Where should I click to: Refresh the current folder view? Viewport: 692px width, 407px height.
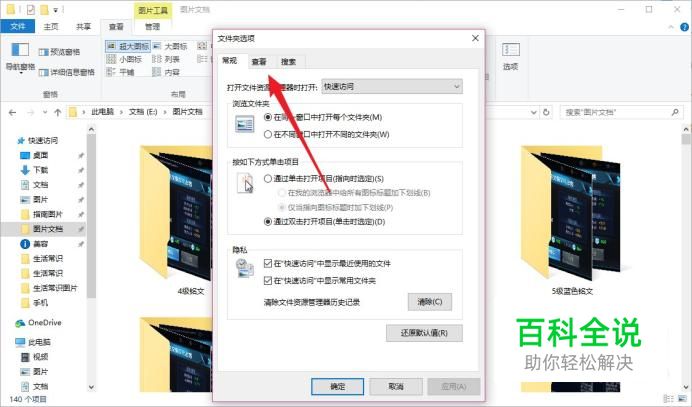546,112
